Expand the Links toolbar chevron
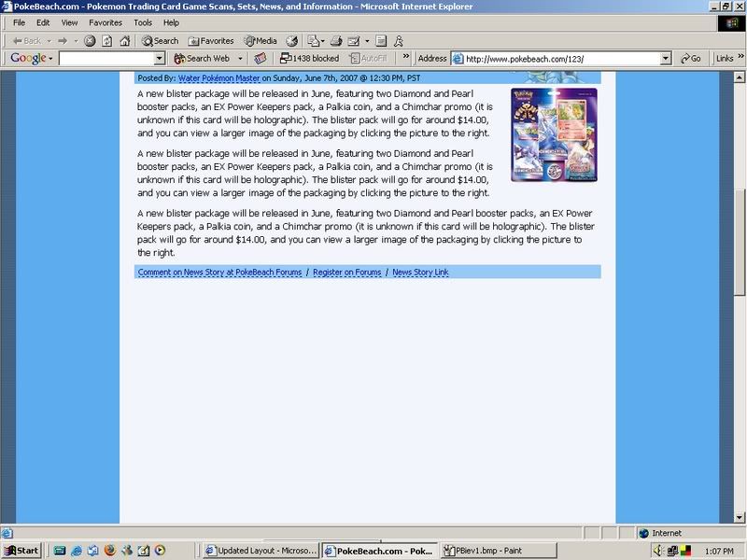This screenshot has width=747, height=560. pyautogui.click(x=740, y=57)
